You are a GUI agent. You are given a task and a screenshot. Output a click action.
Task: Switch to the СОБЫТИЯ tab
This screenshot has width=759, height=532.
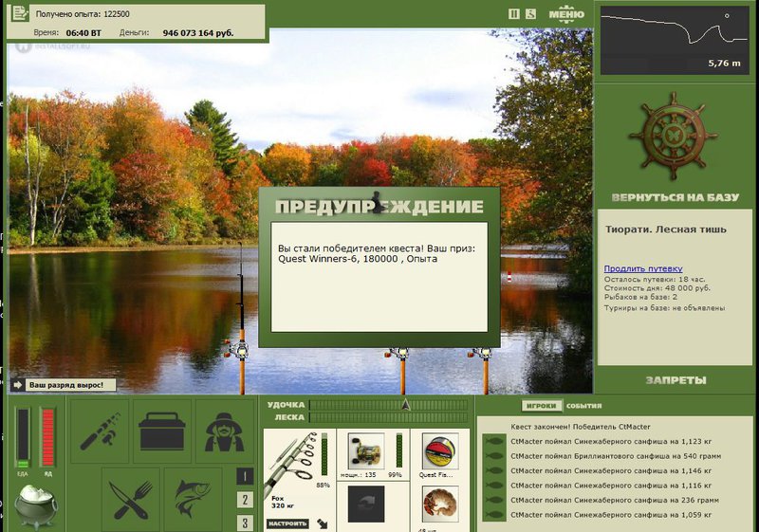pyautogui.click(x=583, y=406)
